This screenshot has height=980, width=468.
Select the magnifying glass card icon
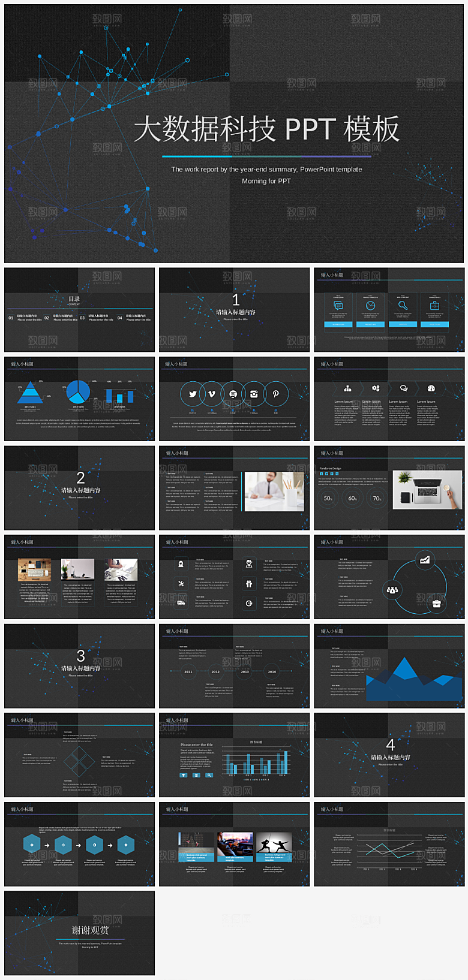(x=403, y=306)
